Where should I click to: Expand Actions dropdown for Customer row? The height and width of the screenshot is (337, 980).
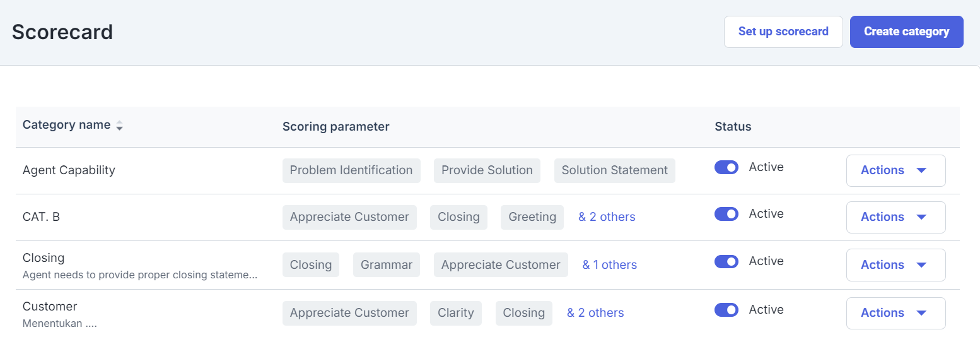895,313
